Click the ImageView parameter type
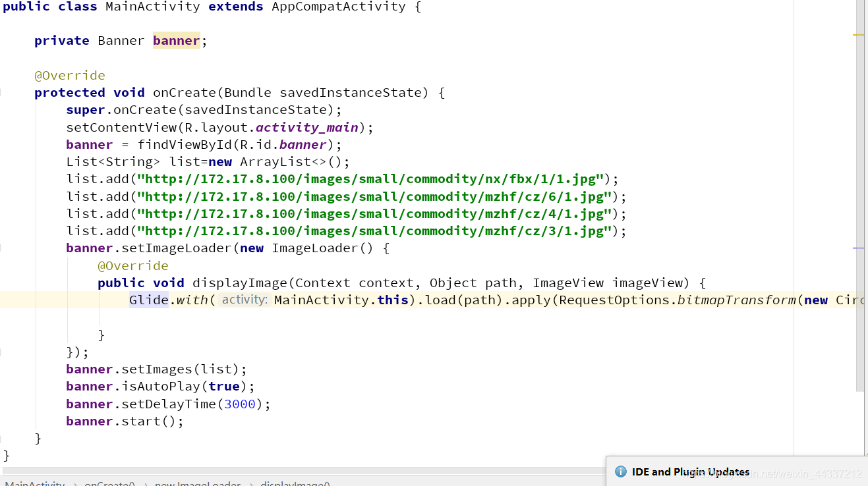Viewport: 868px width, 486px height. (568, 283)
